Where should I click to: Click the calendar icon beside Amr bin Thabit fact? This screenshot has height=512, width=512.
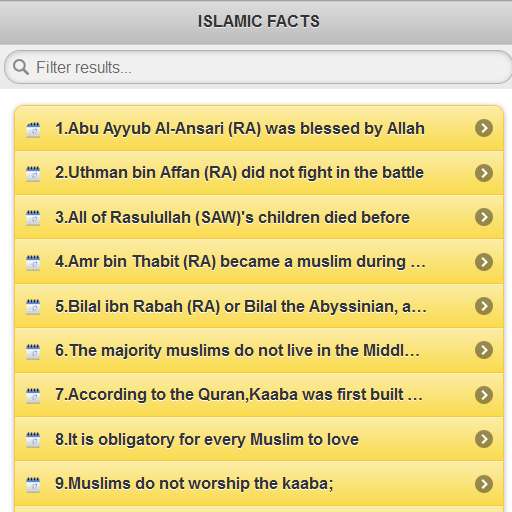point(33,263)
